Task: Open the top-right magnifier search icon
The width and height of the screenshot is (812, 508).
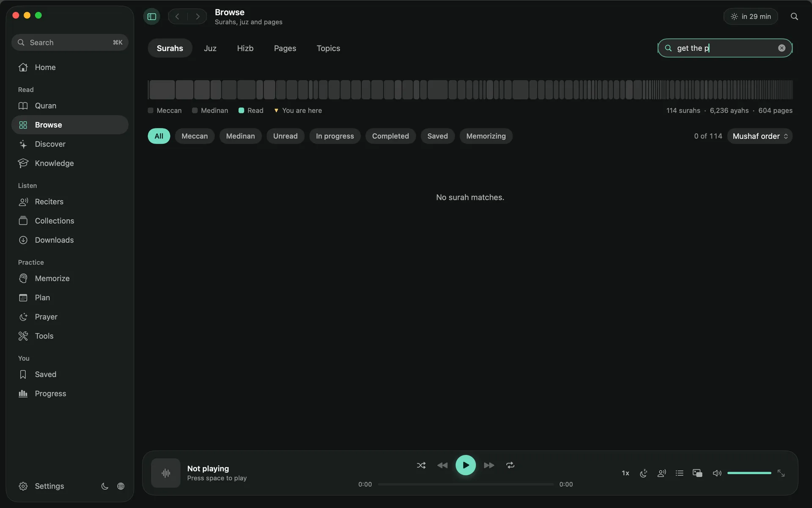Action: point(794,17)
